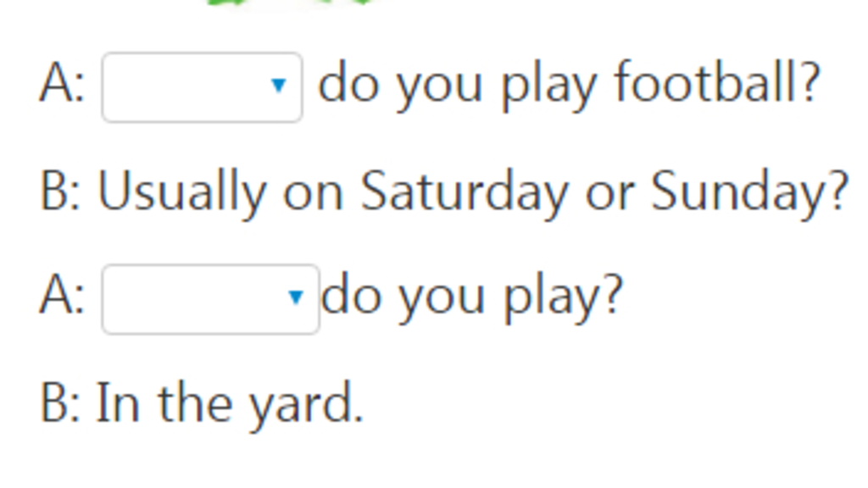Click the word "yard."
Image resolution: width=868 pixels, height=488 pixels.
[305, 406]
